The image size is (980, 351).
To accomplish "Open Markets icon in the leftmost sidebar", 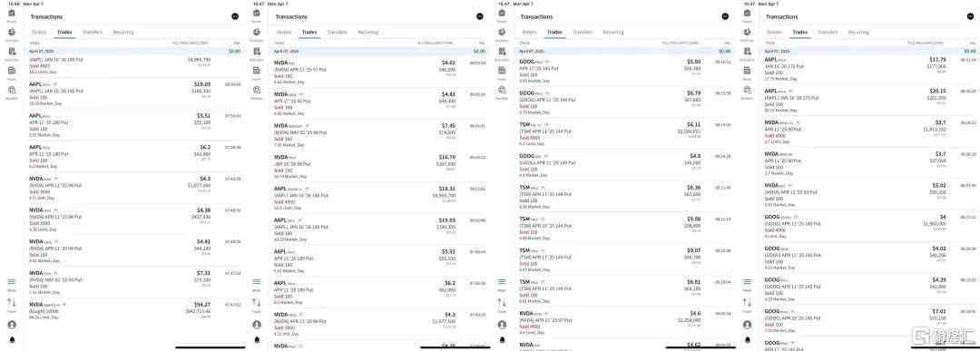I will coord(11,92).
